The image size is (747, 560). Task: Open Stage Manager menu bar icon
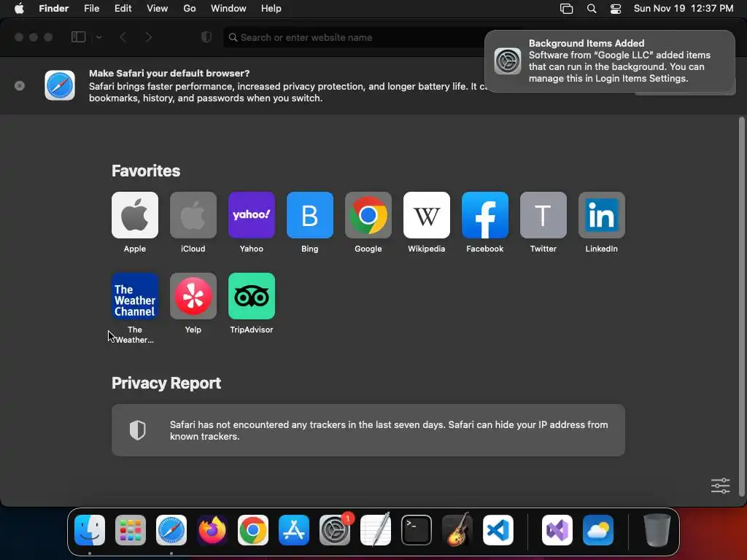566,9
